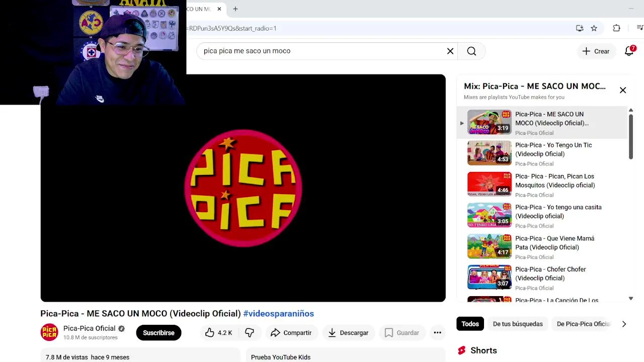The height and width of the screenshot is (362, 644).
Task: Open the Pica-Pica Oficial channel name link
Action: [89, 328]
